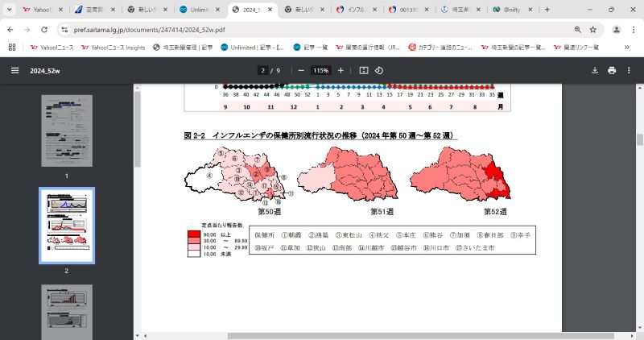This screenshot has height=340, width=644.
Task: Click the fit to page icon
Action: (364, 70)
